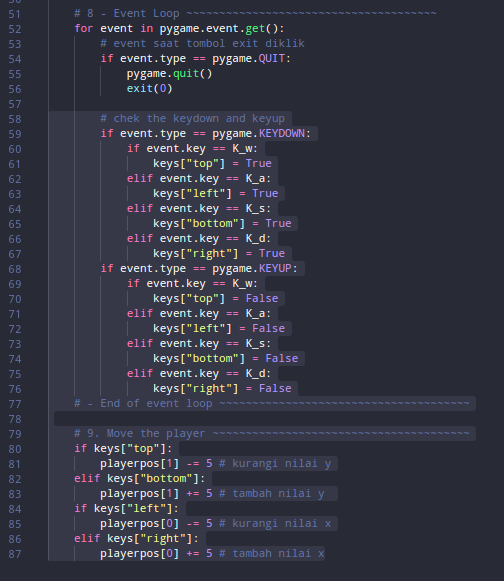Click the 'exit(0)' call on line 56
This screenshot has width=504, height=581.
click(x=149, y=89)
